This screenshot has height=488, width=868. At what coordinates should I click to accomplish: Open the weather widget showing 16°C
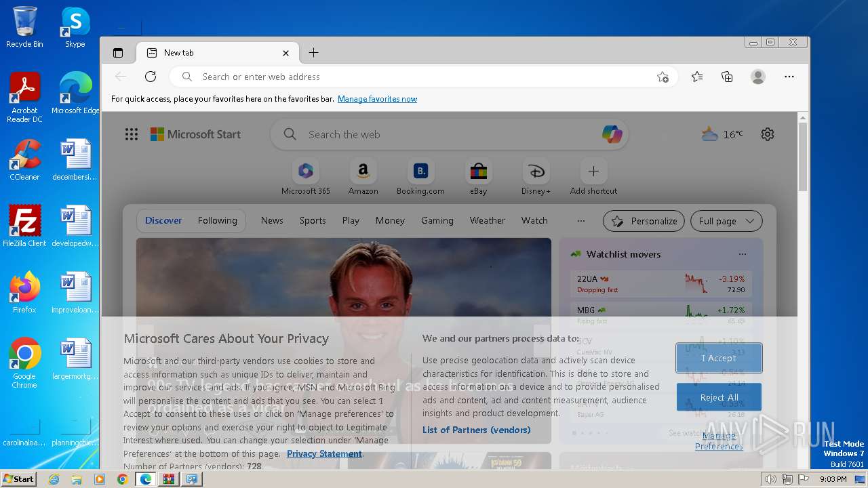[x=722, y=134]
